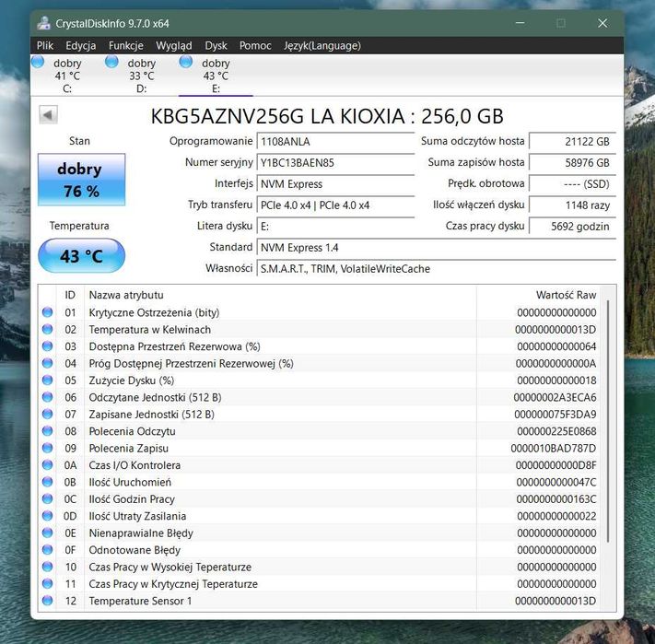The width and height of the screenshot is (655, 644).
Task: Click the rotation rate field ---- (SSD)
Action: pyautogui.click(x=573, y=183)
